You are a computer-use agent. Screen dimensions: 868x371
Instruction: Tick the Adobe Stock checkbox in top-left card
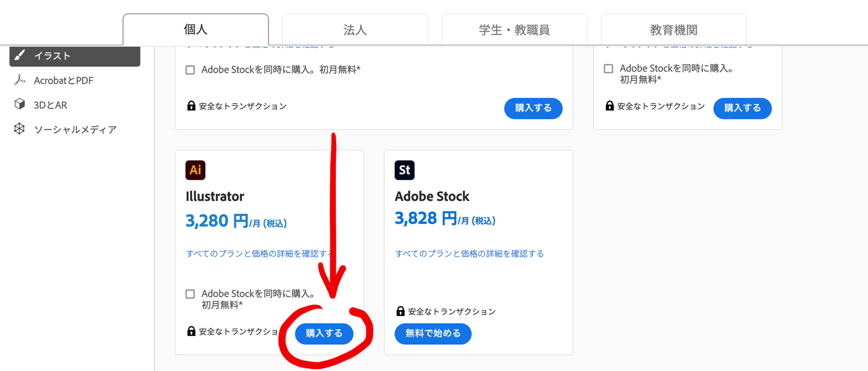pyautogui.click(x=190, y=70)
